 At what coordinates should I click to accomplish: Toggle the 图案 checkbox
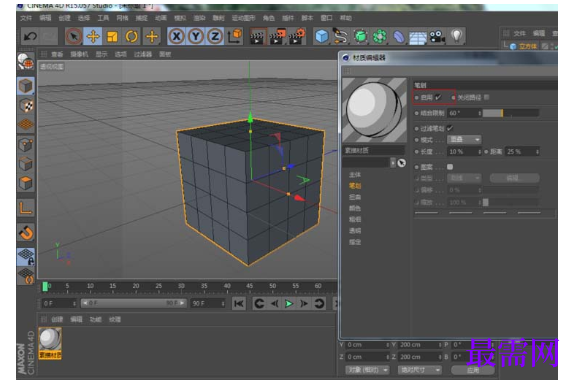[x=450, y=167]
